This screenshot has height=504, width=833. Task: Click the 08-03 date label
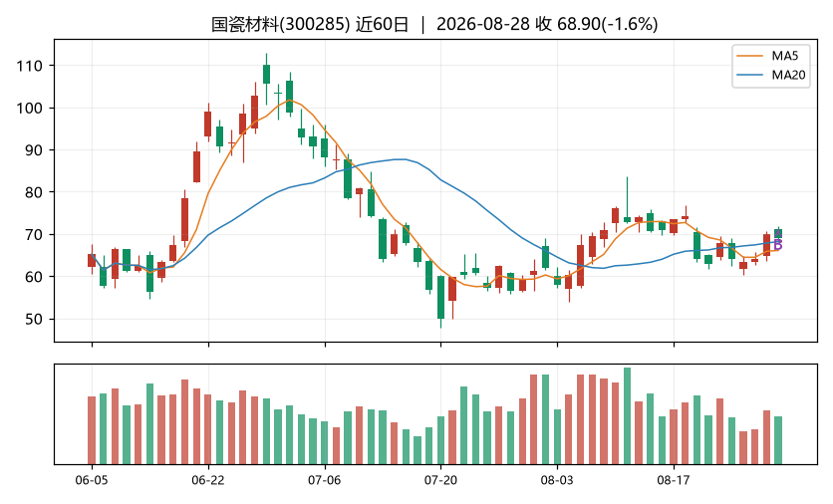(x=557, y=481)
